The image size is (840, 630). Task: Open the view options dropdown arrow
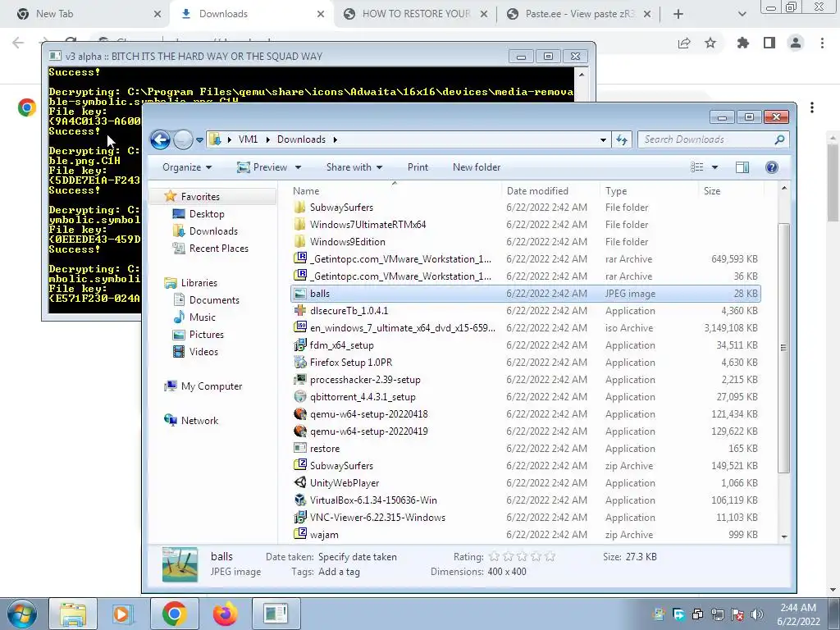714,167
